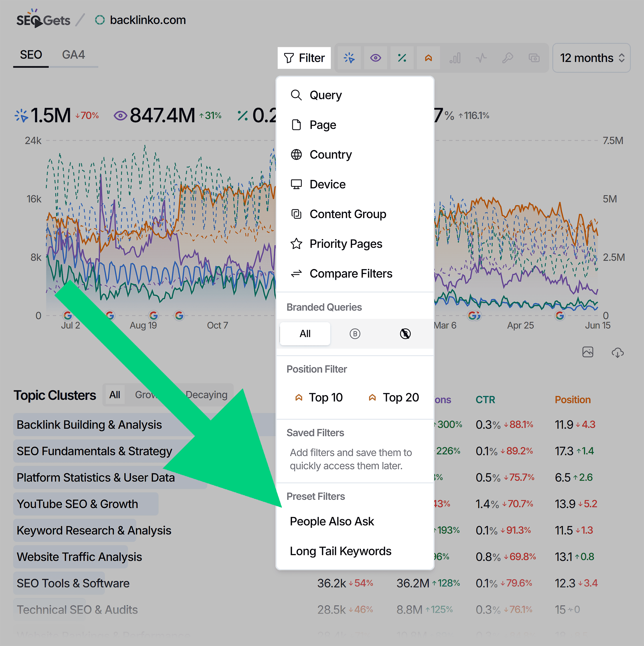Image resolution: width=644 pixels, height=646 pixels.
Task: Open SEO Fundamentals & Strategy cluster
Action: pyautogui.click(x=94, y=451)
